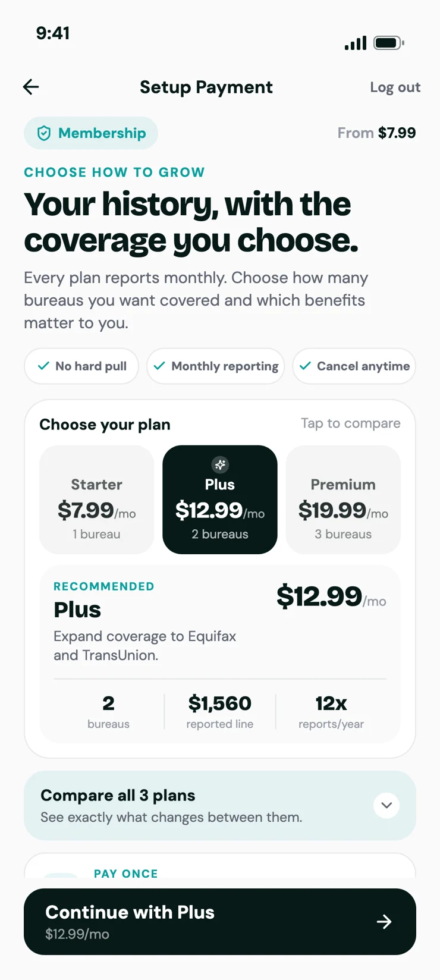Tap the Monthly reporting chip

(216, 366)
